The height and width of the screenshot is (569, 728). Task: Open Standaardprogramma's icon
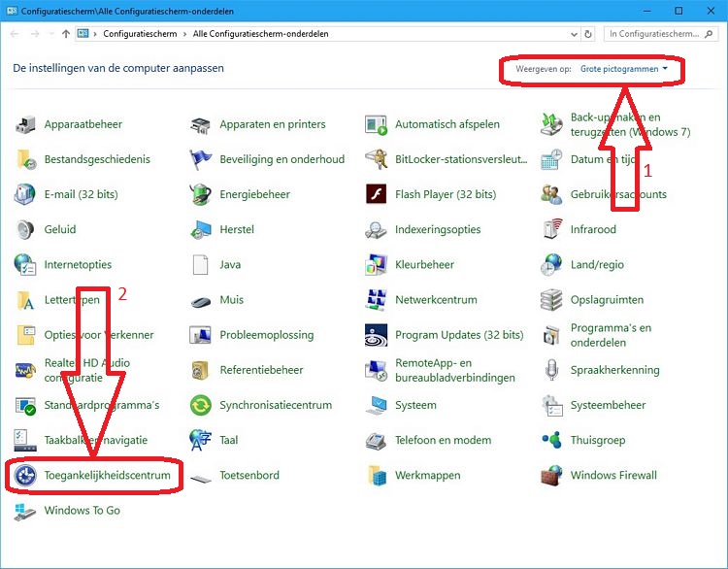tap(25, 405)
